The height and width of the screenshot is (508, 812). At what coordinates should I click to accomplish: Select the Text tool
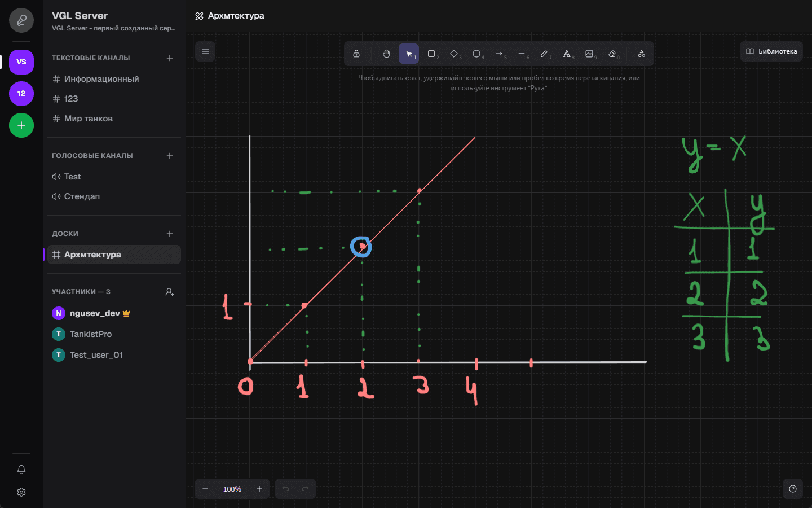(567, 54)
